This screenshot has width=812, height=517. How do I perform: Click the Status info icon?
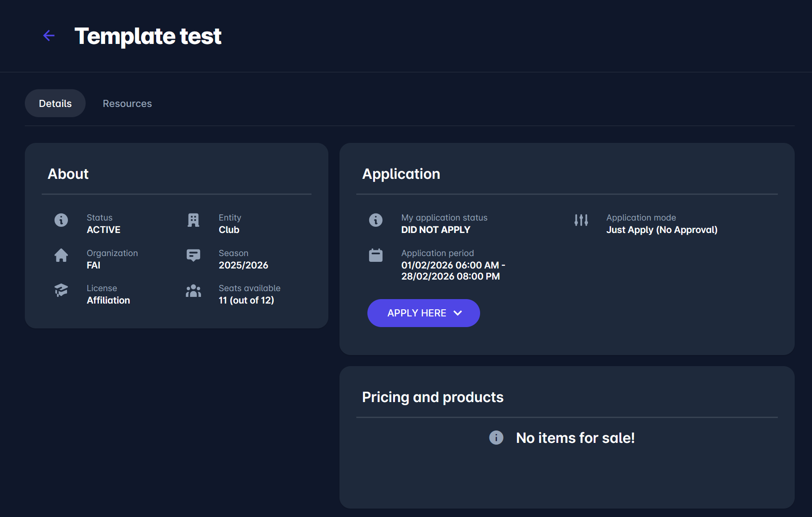coord(61,220)
